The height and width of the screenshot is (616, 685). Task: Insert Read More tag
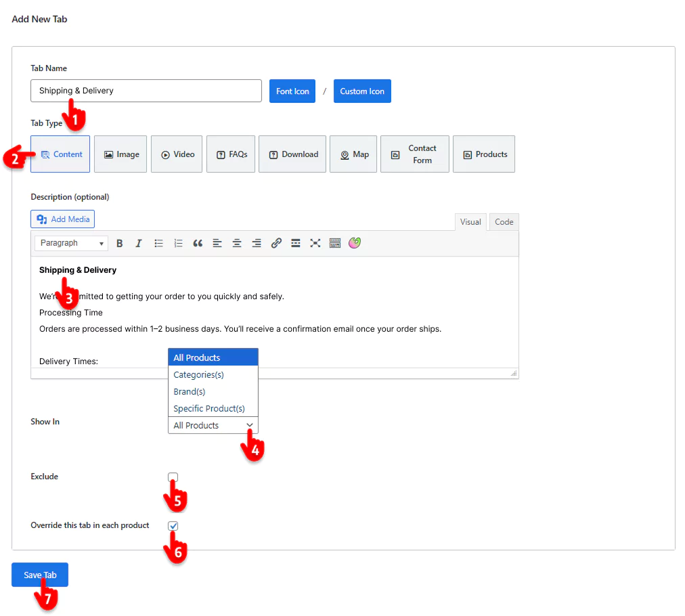[x=296, y=243]
